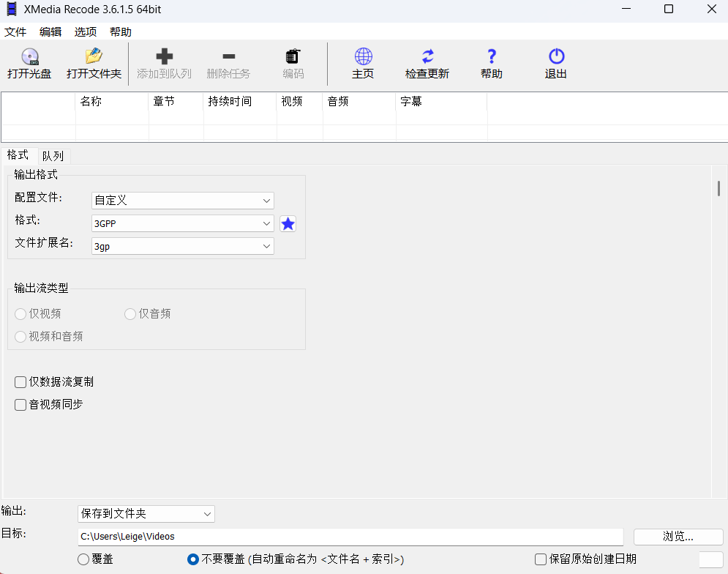Select the 仅音频 (audio only) radio button
728x574 pixels.
point(130,314)
